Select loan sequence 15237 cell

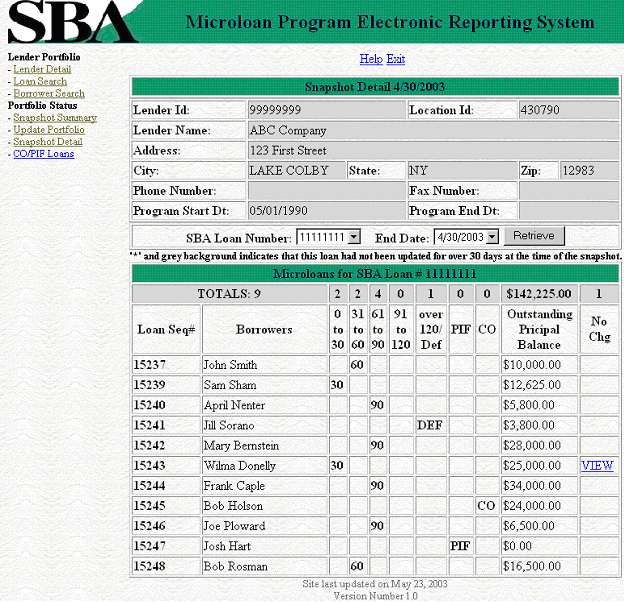pyautogui.click(x=166, y=365)
